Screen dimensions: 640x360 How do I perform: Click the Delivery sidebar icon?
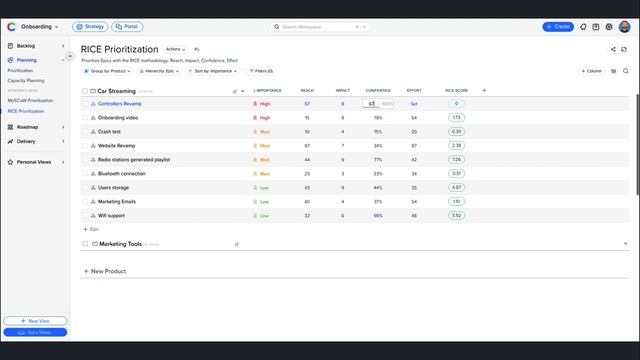[10, 141]
